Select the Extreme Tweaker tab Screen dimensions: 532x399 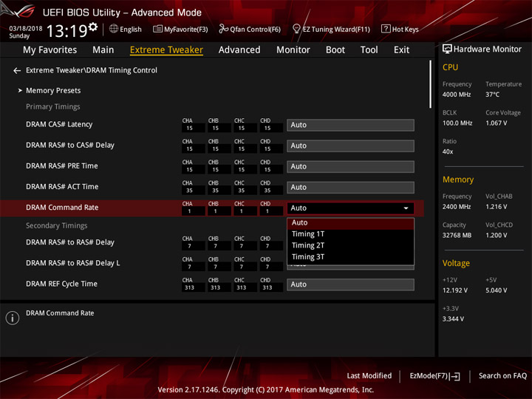pyautogui.click(x=166, y=50)
